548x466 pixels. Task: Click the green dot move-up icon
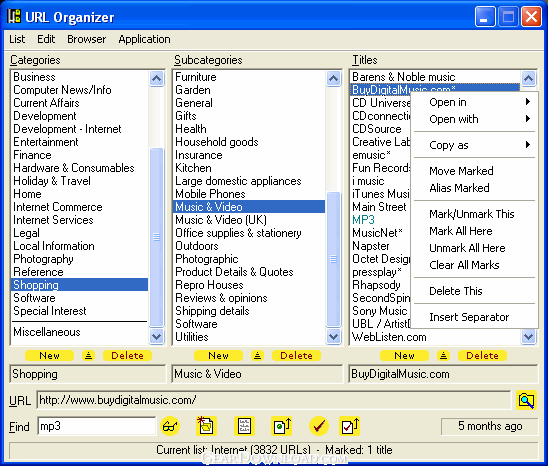[281, 426]
